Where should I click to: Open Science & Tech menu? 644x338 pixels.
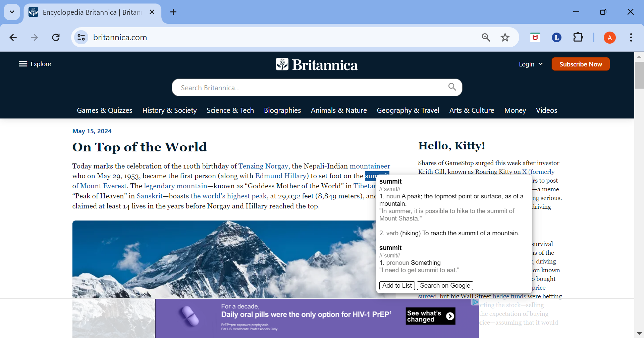point(230,110)
